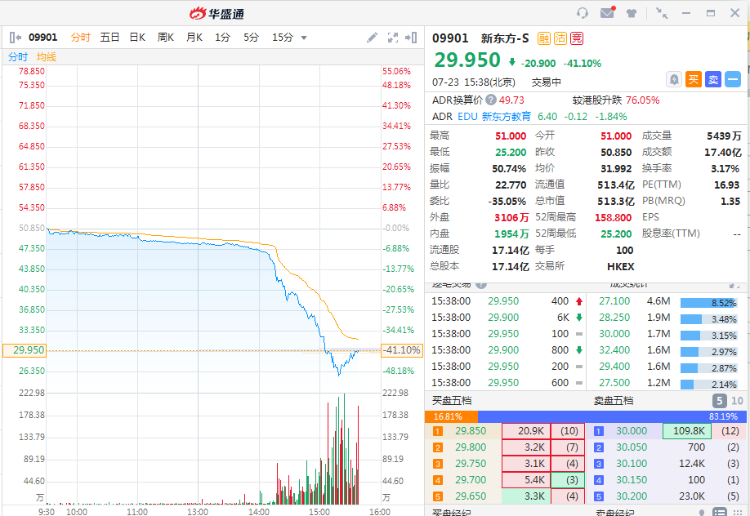
Task: Select 10-level order book depth
Action: [x=737, y=401]
